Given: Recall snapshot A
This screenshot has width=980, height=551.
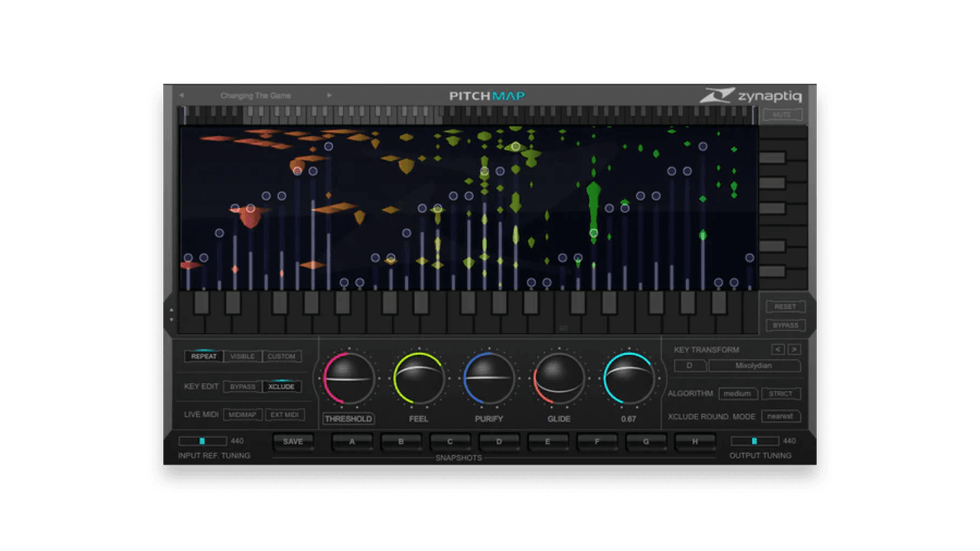Looking at the screenshot, I should click(x=352, y=442).
